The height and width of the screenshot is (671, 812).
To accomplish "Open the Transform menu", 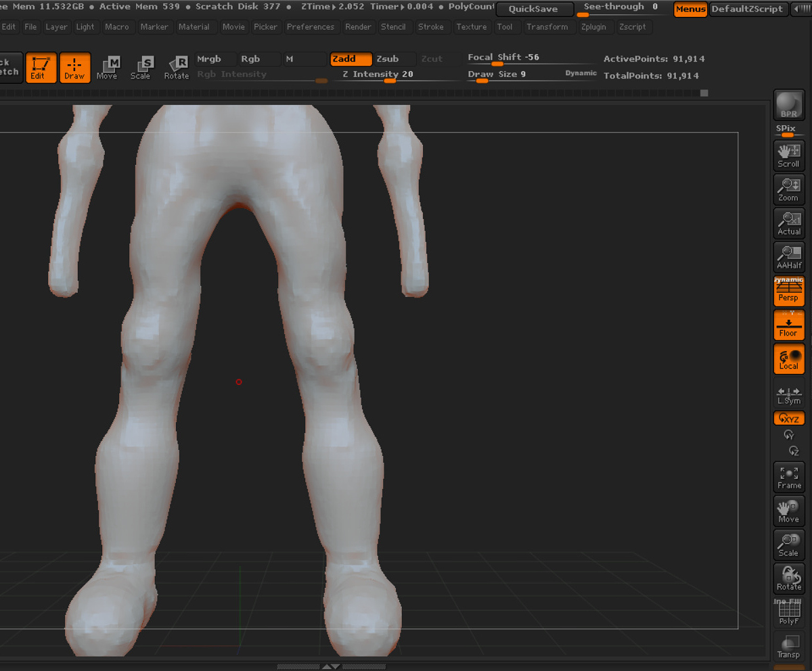I will (547, 27).
